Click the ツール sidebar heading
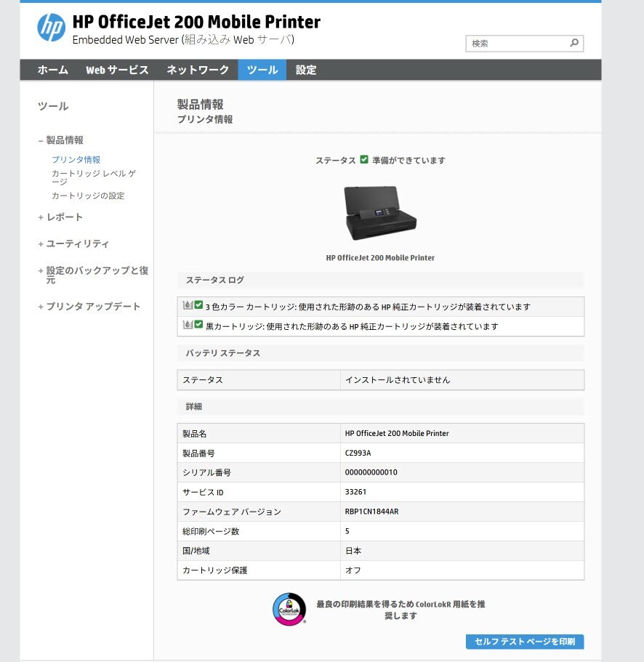644x662 pixels. point(53,106)
